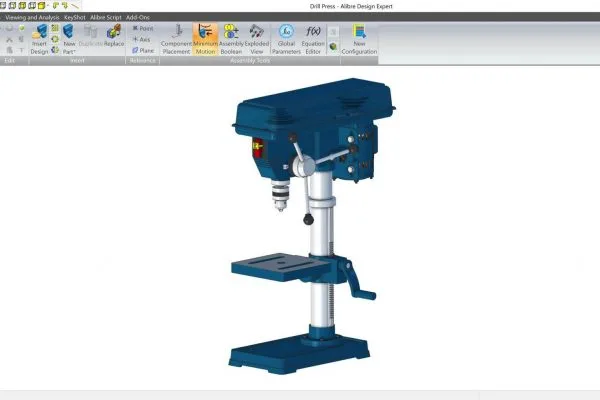Image resolution: width=600 pixels, height=400 pixels.
Task: Click the diagonal line icon in title bar toolbar
Action: [x=75, y=5]
